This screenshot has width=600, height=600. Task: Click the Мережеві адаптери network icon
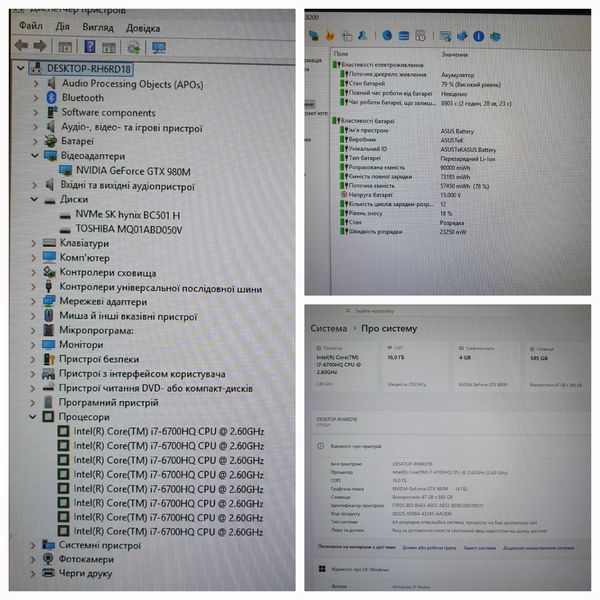tap(49, 301)
